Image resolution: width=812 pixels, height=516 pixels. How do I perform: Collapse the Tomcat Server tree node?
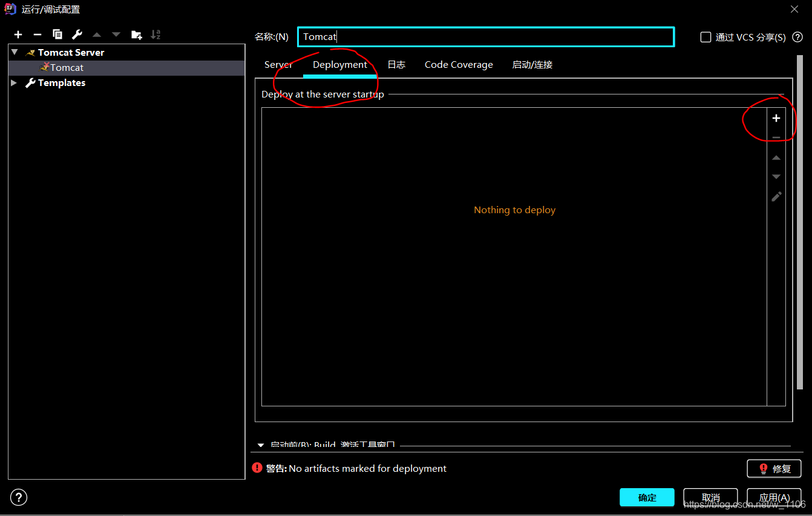point(15,52)
